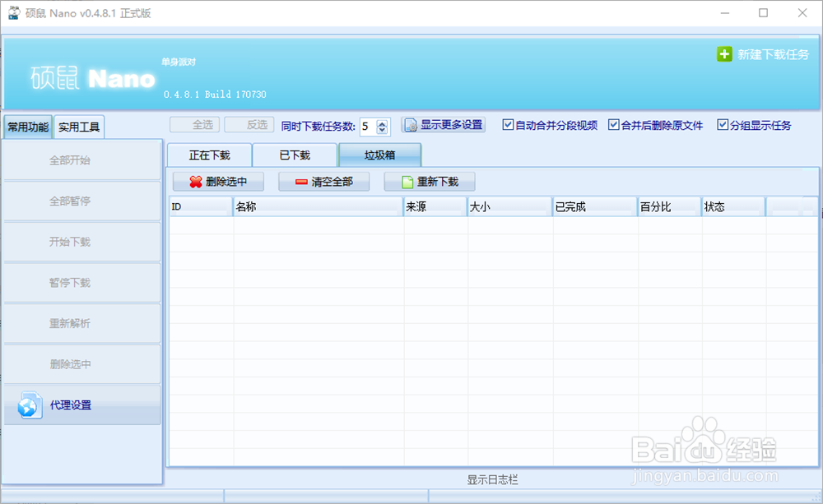
Task: Switch to 常用功能 tab
Action: pyautogui.click(x=28, y=127)
